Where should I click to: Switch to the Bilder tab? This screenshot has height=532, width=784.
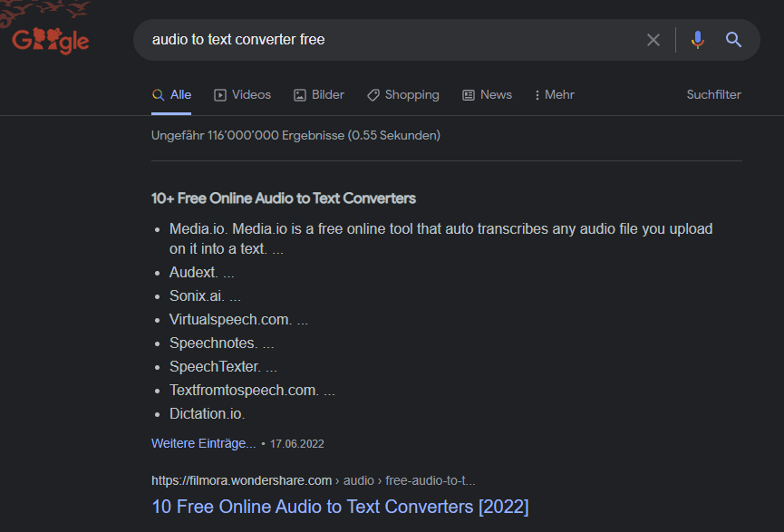[319, 95]
